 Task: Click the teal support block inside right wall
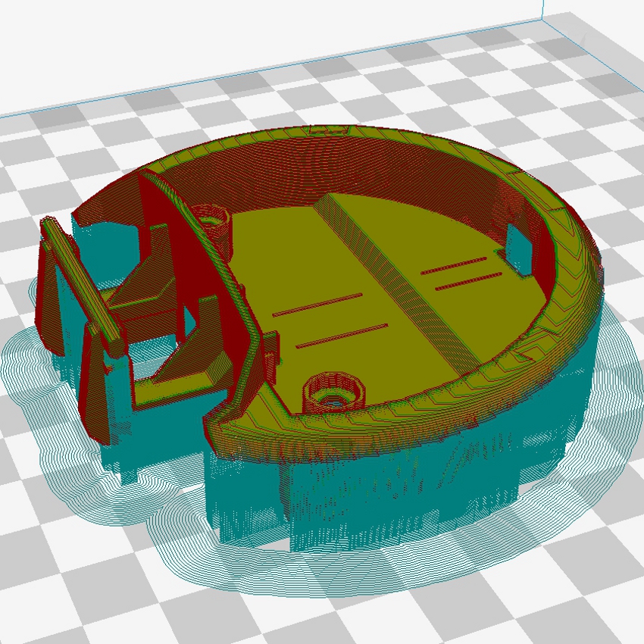tap(519, 249)
